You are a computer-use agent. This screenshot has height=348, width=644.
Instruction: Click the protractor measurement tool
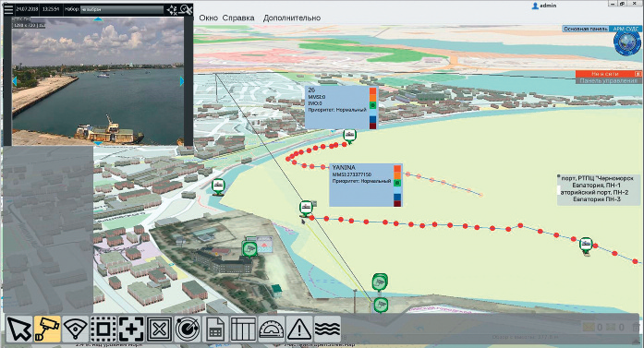point(271,329)
